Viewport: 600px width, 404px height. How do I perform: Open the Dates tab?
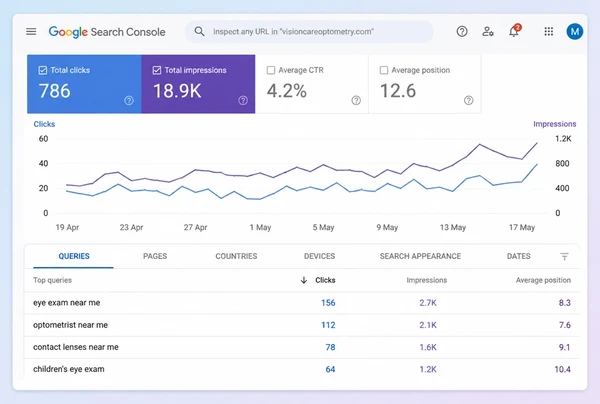pos(518,256)
